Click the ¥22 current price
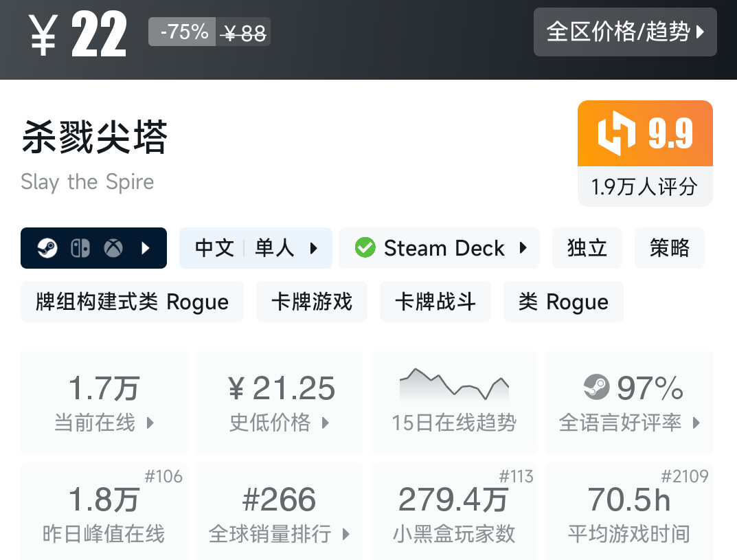Viewport: 737px width, 560px height. tap(78, 34)
